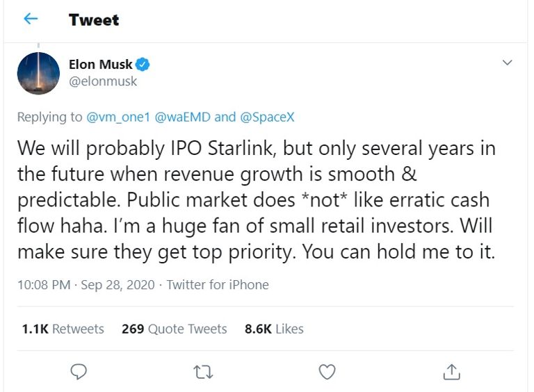Like the tweet with heart icon

[x=326, y=372]
